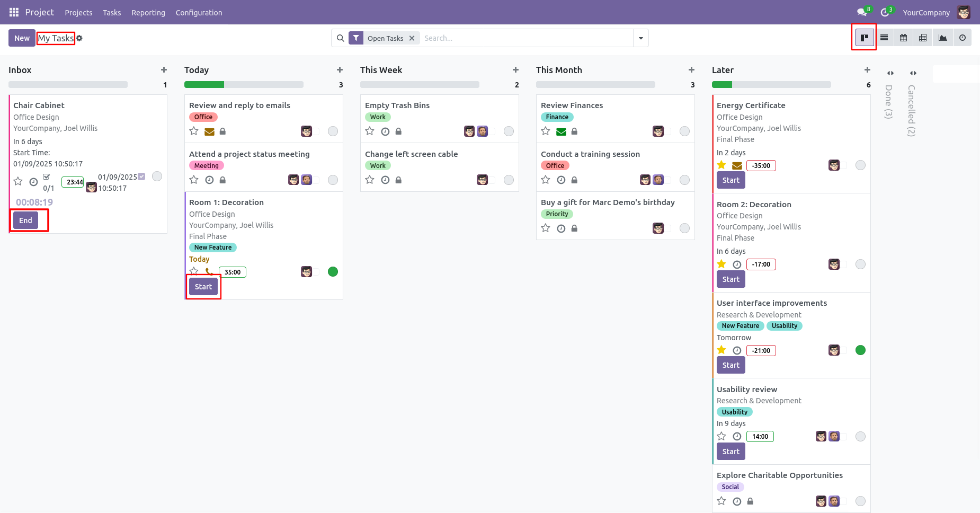Switch to the List view
Viewport: 980px width, 513px height.
884,38
